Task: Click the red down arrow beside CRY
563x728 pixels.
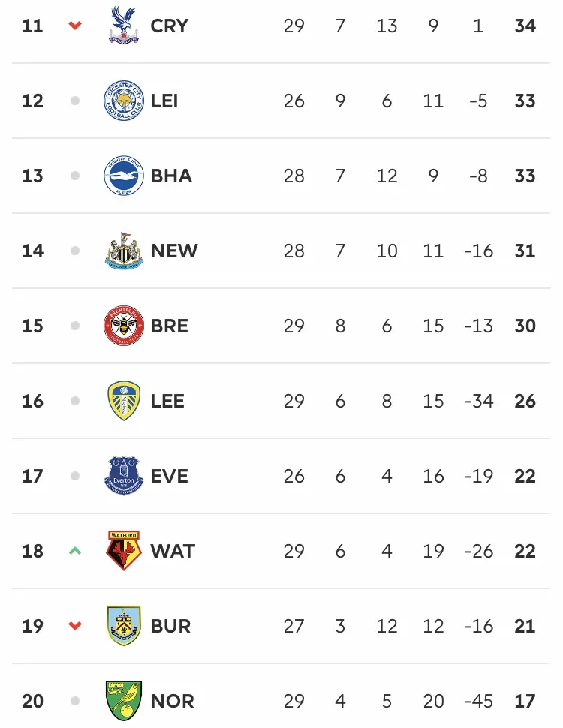Action: [75, 25]
